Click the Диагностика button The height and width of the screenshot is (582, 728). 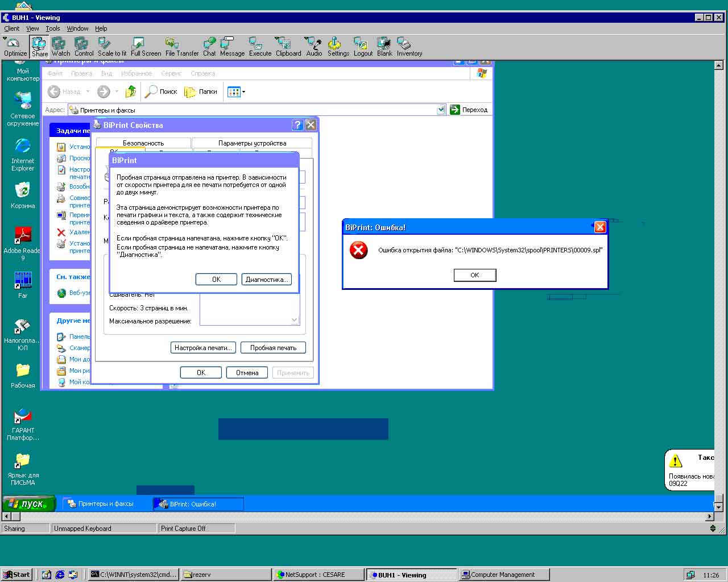pyautogui.click(x=266, y=279)
